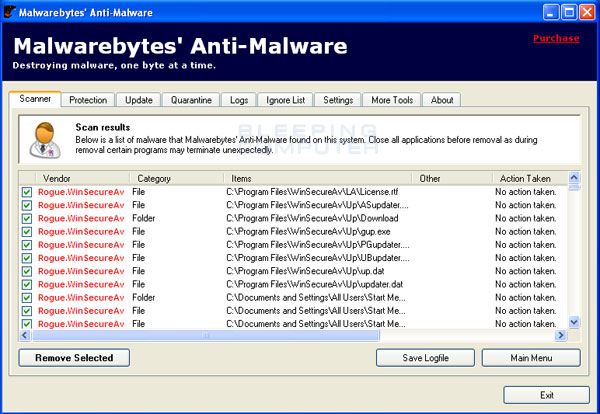This screenshot has height=414, width=600.
Task: Uncheck the Start Me... Folder row checkbox
Action: tap(27, 298)
